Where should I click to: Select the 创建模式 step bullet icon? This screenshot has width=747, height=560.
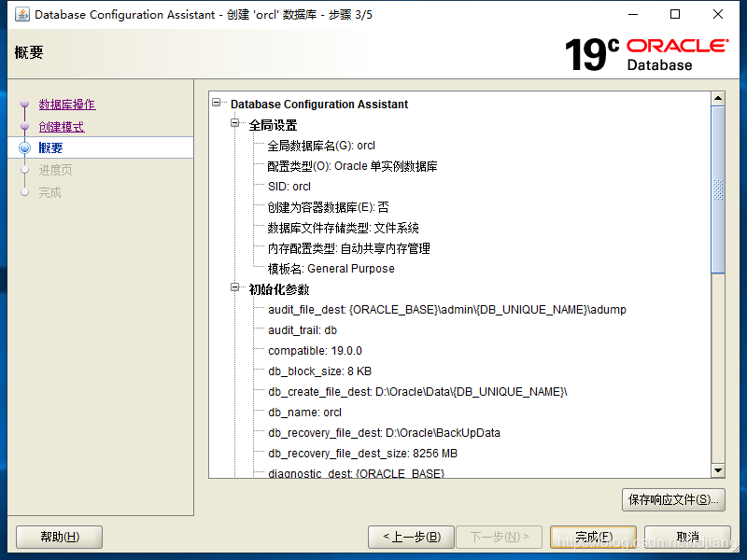[25, 126]
